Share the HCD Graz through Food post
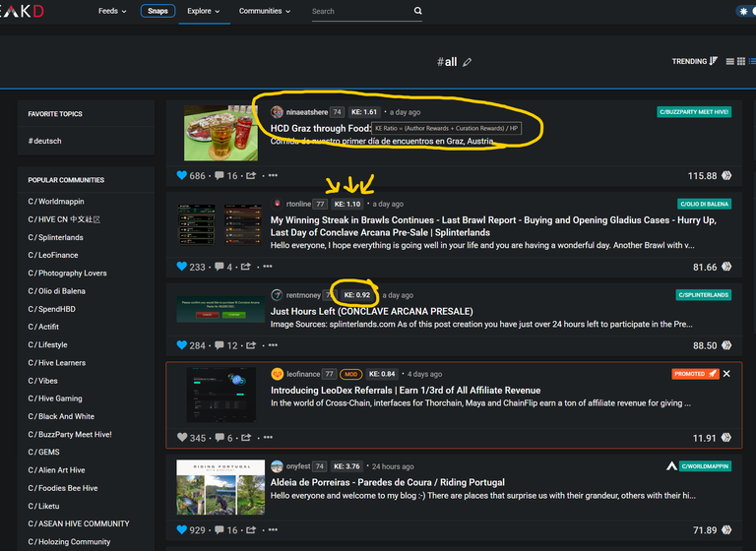Screen dimensions: 756x551 [x=251, y=175]
